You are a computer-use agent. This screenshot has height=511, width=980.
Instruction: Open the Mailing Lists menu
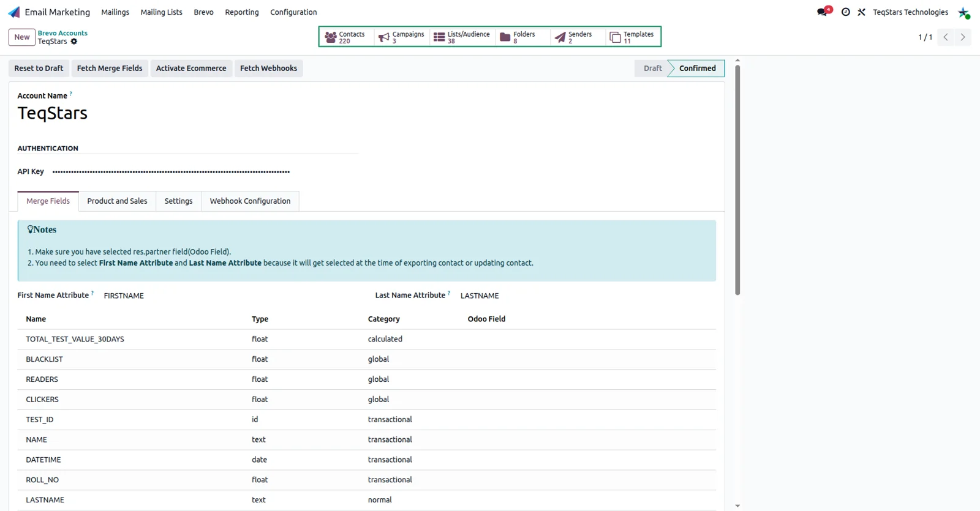[162, 12]
